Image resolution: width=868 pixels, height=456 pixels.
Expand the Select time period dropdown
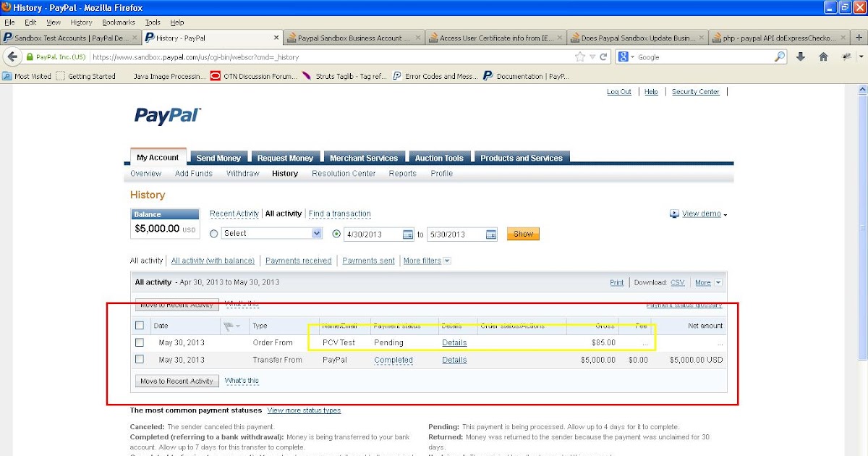(x=272, y=234)
